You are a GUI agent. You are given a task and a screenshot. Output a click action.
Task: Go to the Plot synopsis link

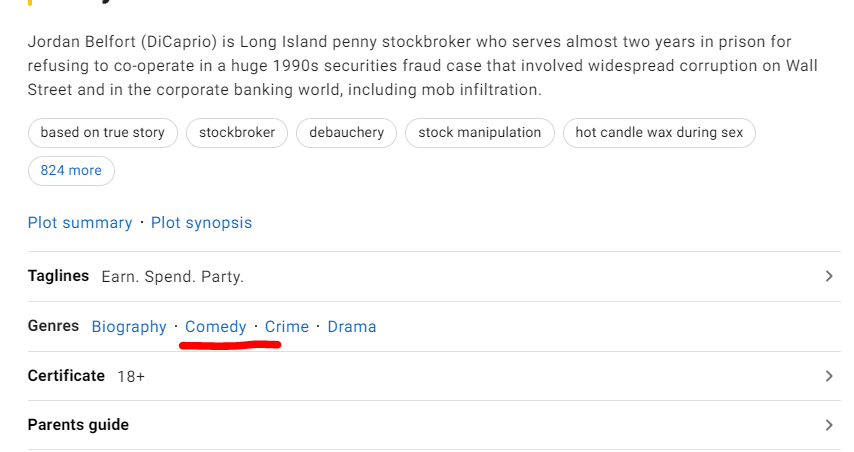pos(201,223)
